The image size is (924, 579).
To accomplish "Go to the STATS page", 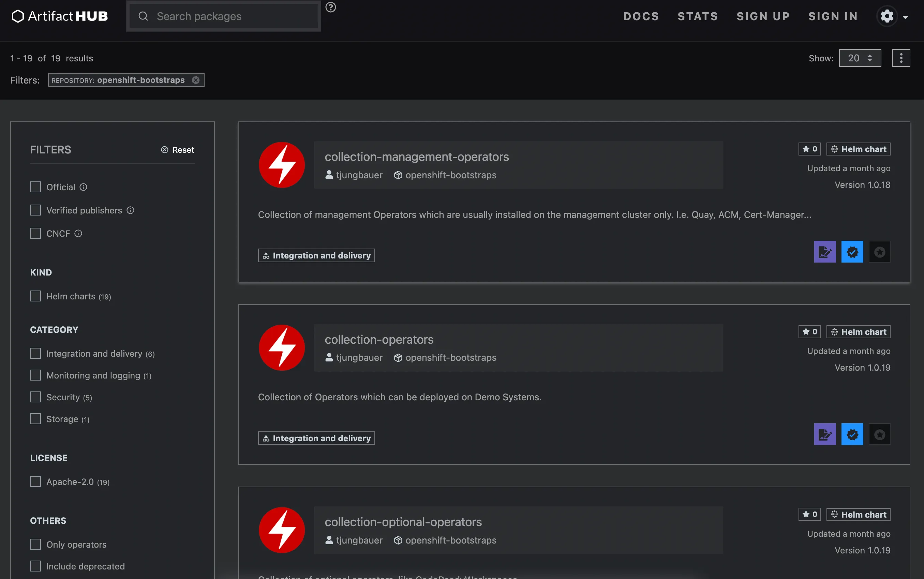I will click(698, 16).
